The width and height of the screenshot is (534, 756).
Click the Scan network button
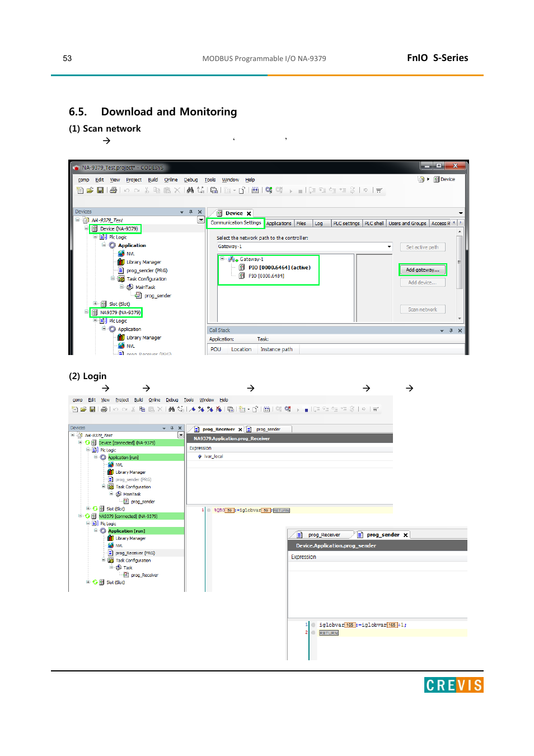click(x=423, y=309)
